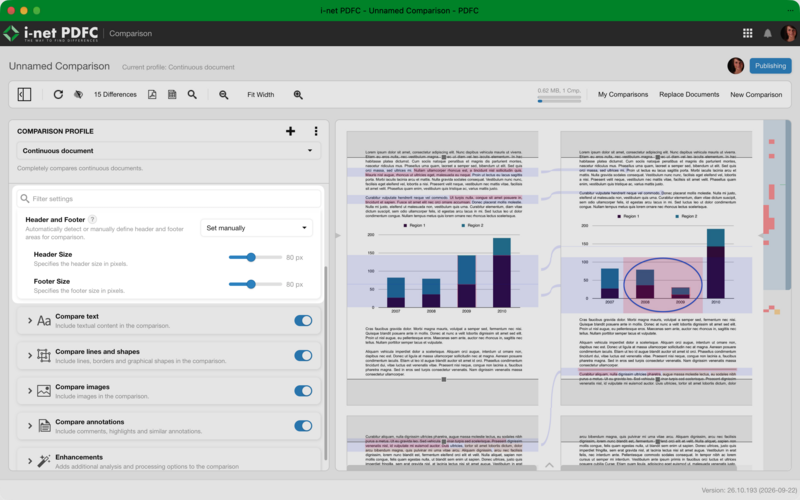Click the Compare lines and shapes icon

click(x=44, y=356)
